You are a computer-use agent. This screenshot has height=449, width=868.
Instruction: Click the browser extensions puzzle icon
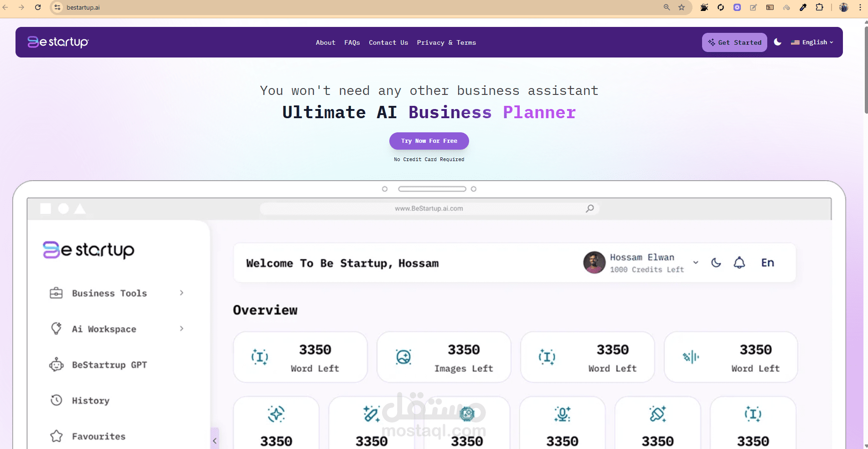pyautogui.click(x=819, y=7)
